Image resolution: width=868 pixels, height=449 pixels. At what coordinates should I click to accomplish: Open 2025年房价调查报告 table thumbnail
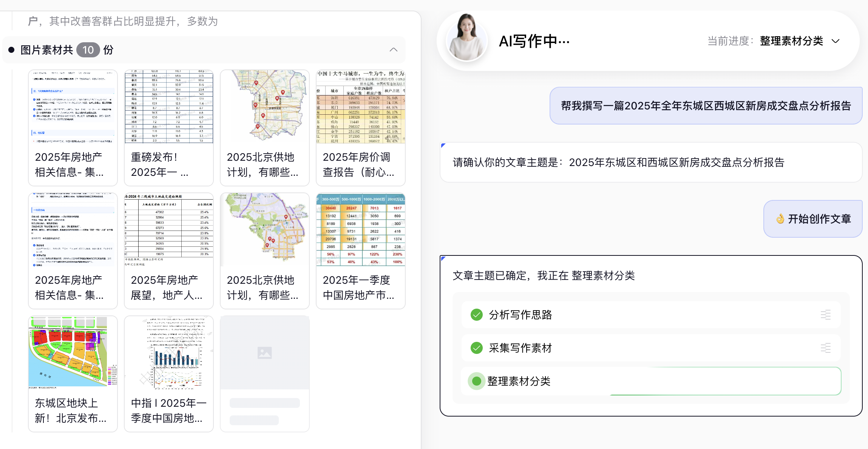(360, 106)
